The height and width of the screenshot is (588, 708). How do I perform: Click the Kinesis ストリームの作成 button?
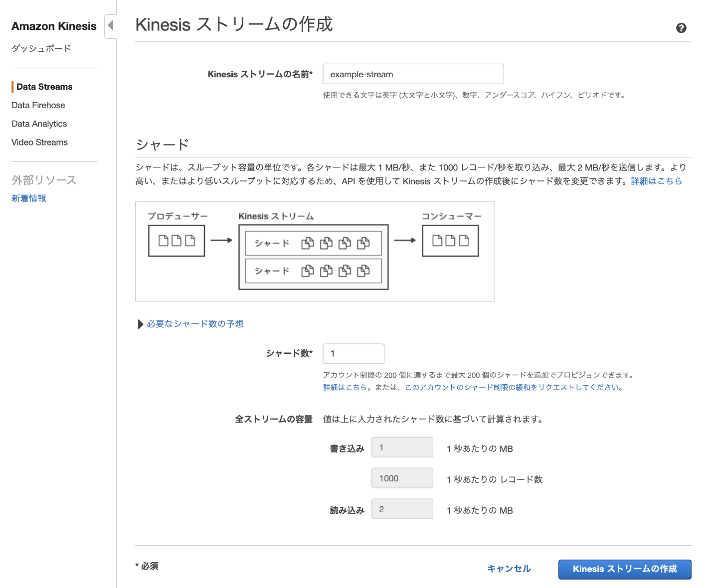625,569
